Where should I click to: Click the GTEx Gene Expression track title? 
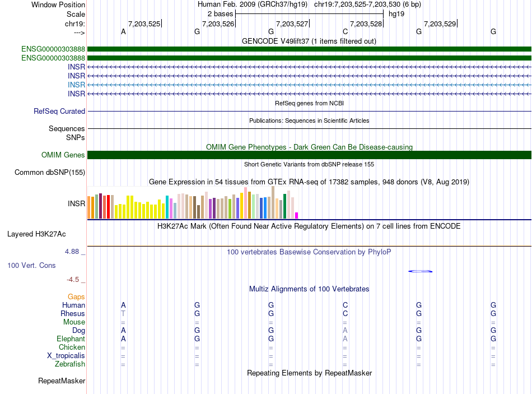(x=309, y=182)
